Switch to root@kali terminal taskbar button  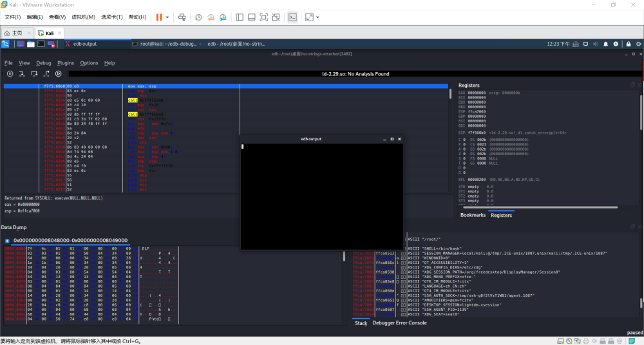tap(165, 44)
